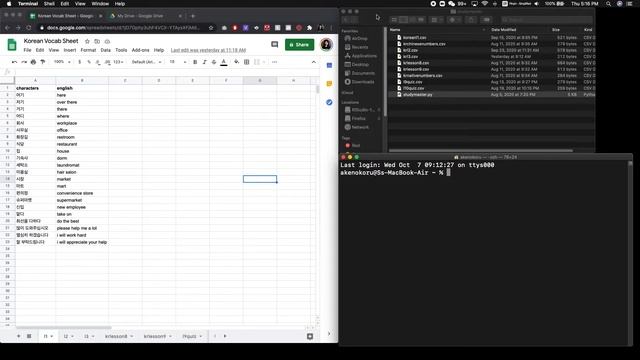Open Google Tasks side panel icon
This screenshot has height=360, width=640.
[329, 102]
